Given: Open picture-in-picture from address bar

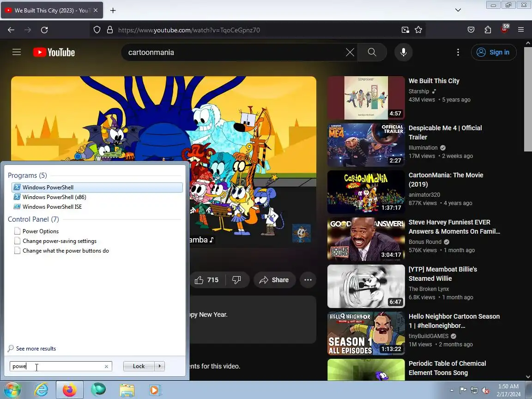Looking at the screenshot, I should pos(405,30).
